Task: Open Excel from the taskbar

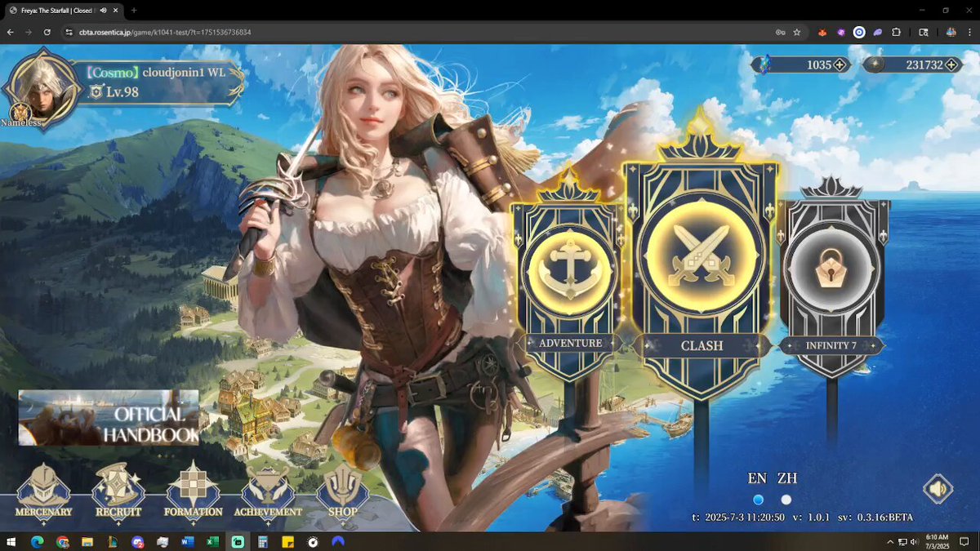Action: [212, 542]
